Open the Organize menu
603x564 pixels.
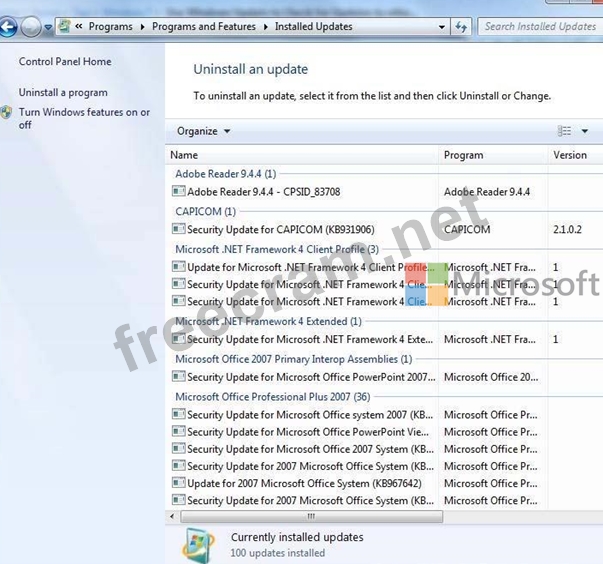click(203, 131)
